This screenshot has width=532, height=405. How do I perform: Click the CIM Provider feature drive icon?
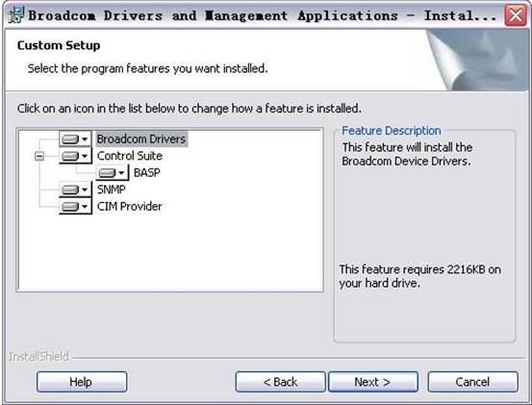pyautogui.click(x=70, y=206)
